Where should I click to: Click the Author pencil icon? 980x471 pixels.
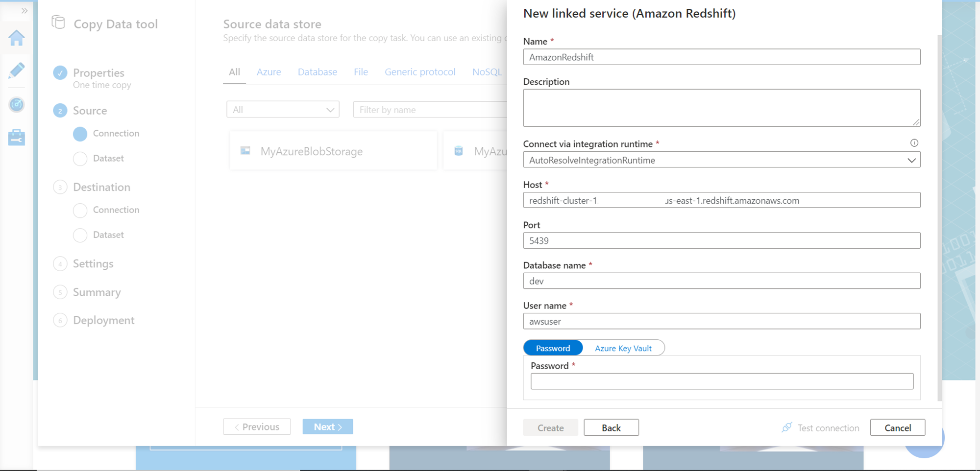click(17, 71)
